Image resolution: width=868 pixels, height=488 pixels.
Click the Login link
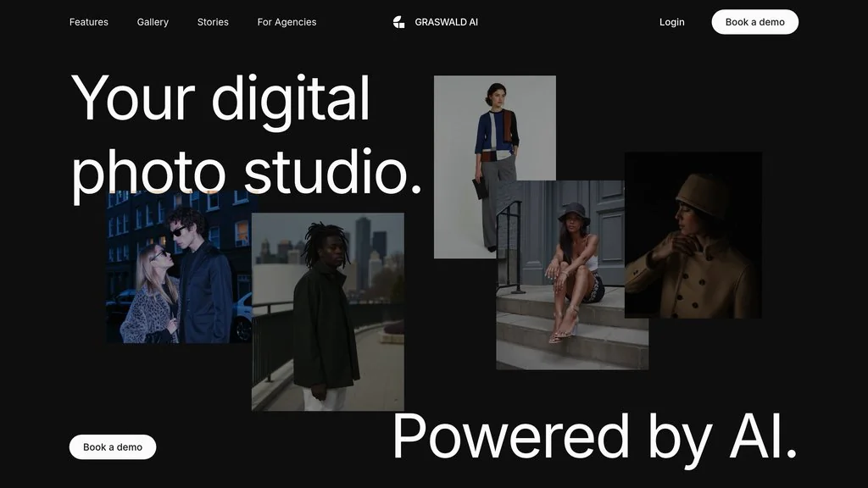tap(671, 22)
